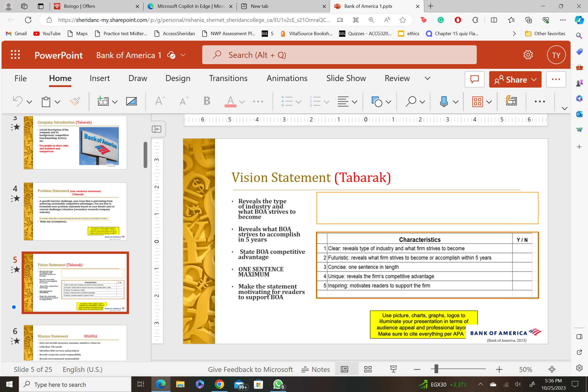Click the Undo arrow icon
Image resolution: width=588 pixels, height=392 pixels.
point(18,101)
